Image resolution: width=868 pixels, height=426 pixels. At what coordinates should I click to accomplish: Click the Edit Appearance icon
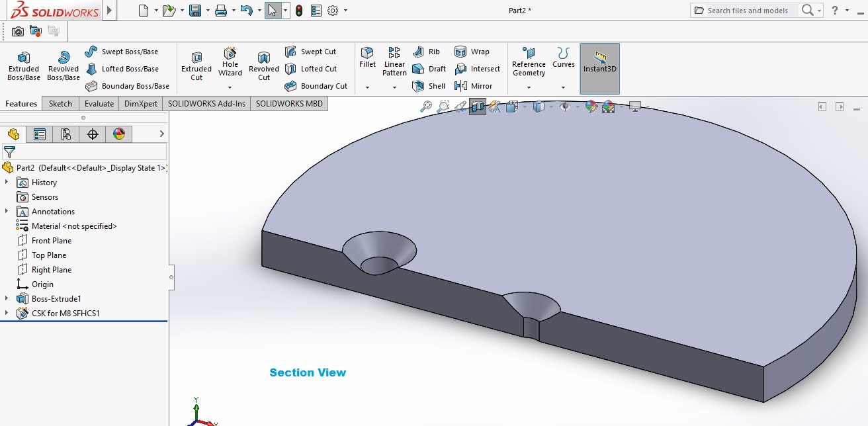point(591,106)
